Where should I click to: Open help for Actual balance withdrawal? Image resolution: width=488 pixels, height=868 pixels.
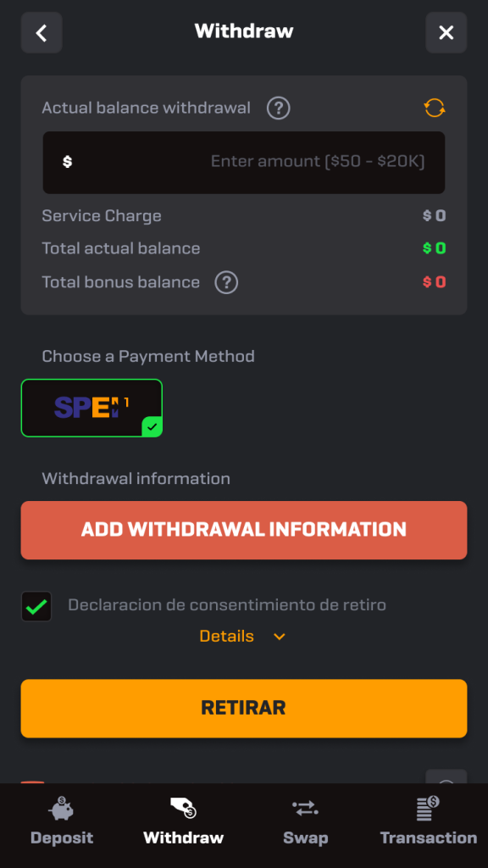(x=278, y=108)
